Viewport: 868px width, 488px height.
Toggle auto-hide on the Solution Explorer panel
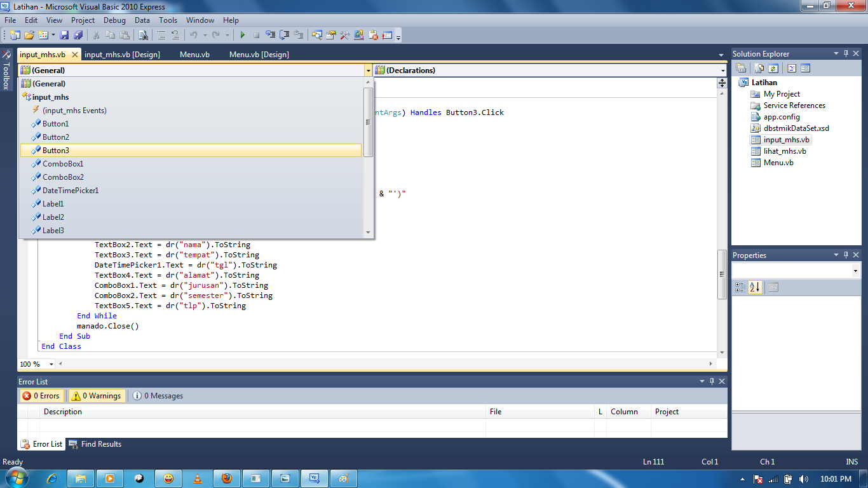point(846,53)
